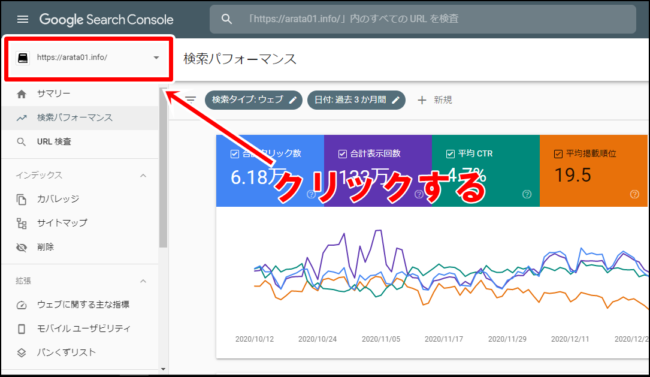Click the plus icon beside 新規
Viewport: 650px width, 377px height.
(x=422, y=100)
